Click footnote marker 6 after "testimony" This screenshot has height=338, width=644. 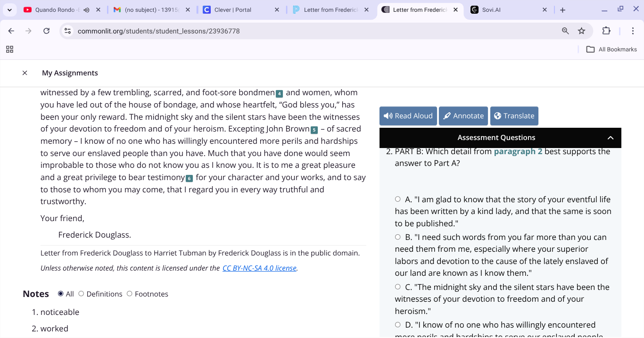click(189, 178)
